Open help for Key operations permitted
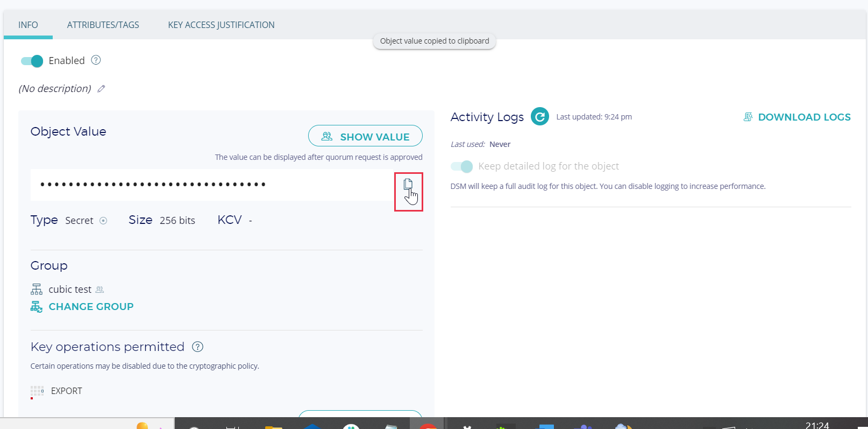 point(197,347)
